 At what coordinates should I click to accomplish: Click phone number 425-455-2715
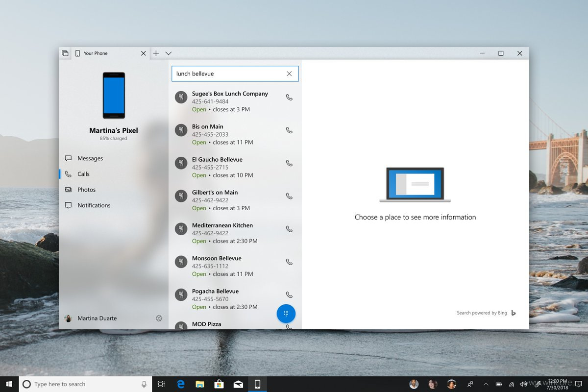210,167
